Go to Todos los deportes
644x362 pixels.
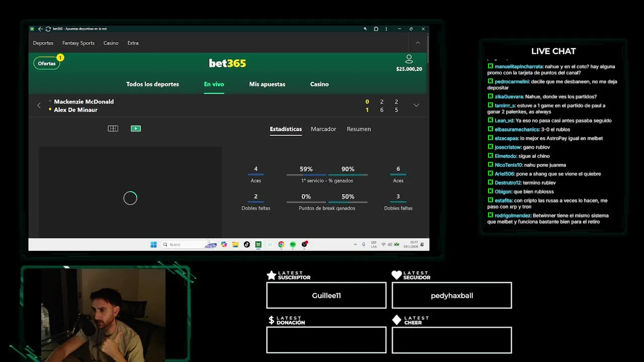tap(152, 84)
